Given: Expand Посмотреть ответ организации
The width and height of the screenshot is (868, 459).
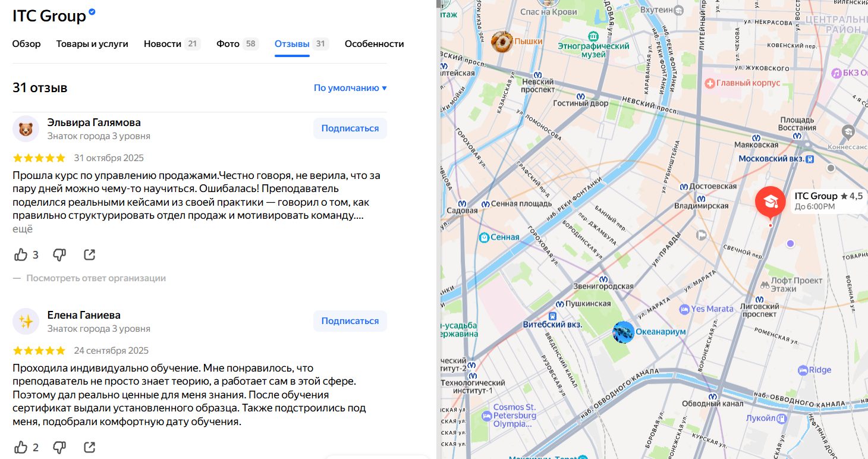Looking at the screenshot, I should click(x=96, y=278).
